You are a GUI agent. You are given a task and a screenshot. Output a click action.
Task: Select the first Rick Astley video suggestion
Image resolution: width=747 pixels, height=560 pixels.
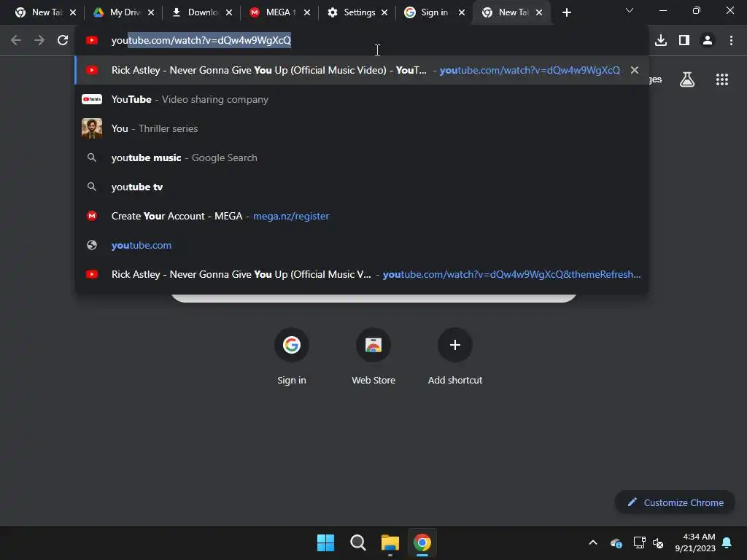click(361, 70)
